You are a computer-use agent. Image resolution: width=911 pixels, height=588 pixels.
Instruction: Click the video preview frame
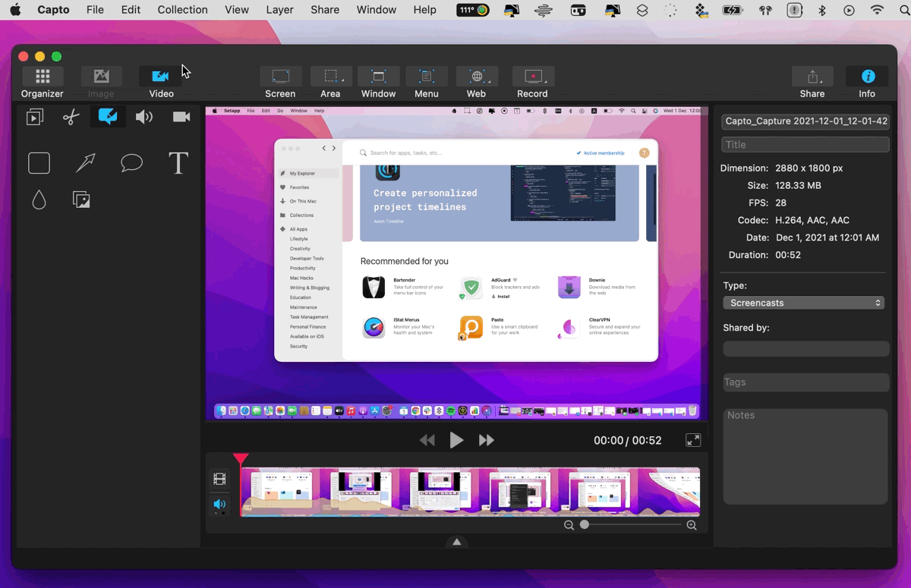[x=457, y=263]
